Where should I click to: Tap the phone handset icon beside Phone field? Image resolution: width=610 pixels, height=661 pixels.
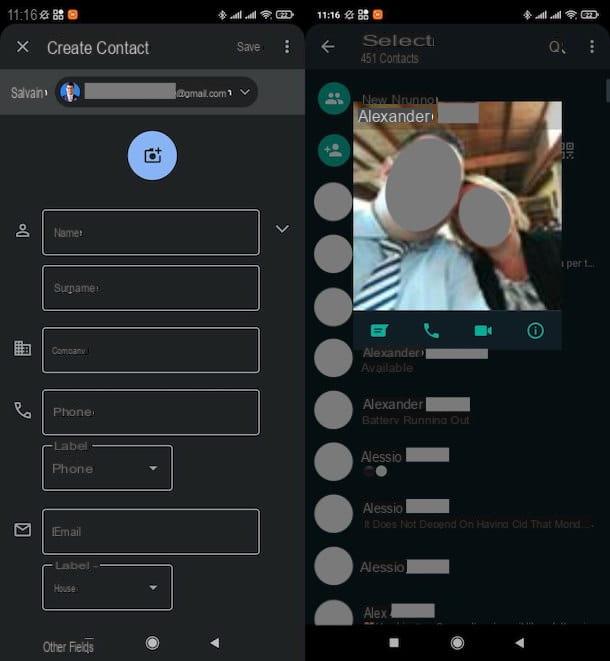[x=22, y=410]
